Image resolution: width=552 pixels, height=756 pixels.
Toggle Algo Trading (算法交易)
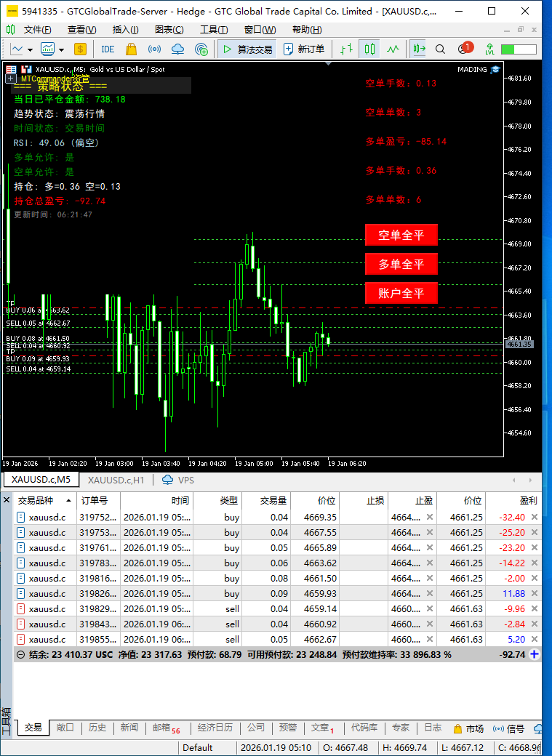247,49
